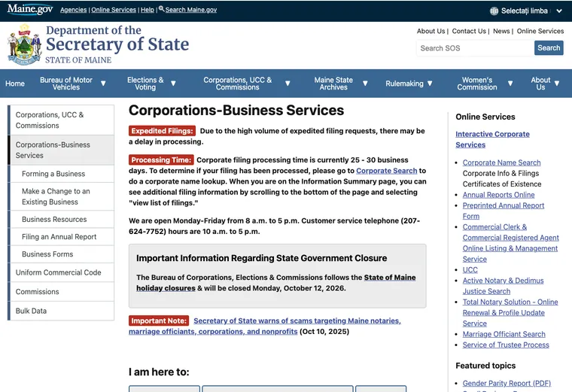Screen dimensions: 572x392
Task: Open Active Notary & Dedimus Justice Search
Action: [x=503, y=286]
